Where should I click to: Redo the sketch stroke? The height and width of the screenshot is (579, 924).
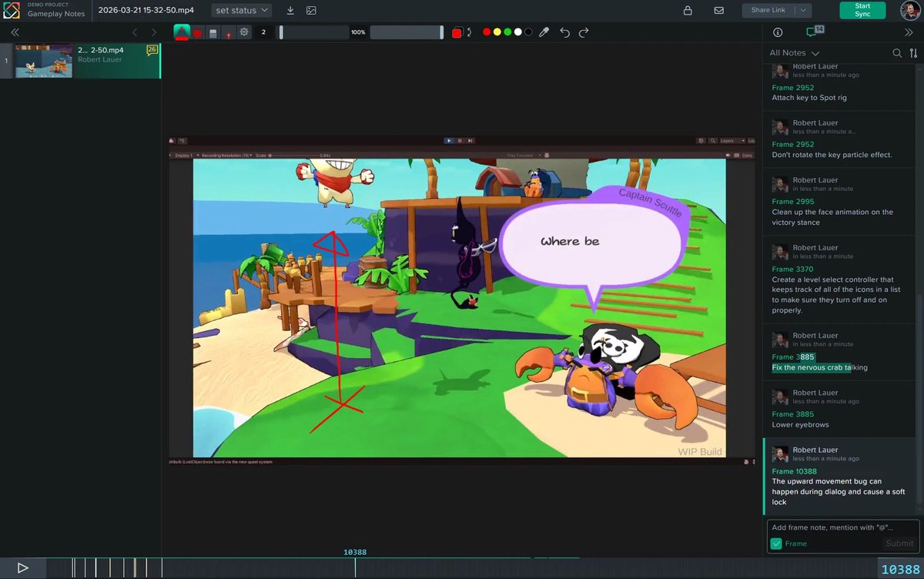point(584,32)
